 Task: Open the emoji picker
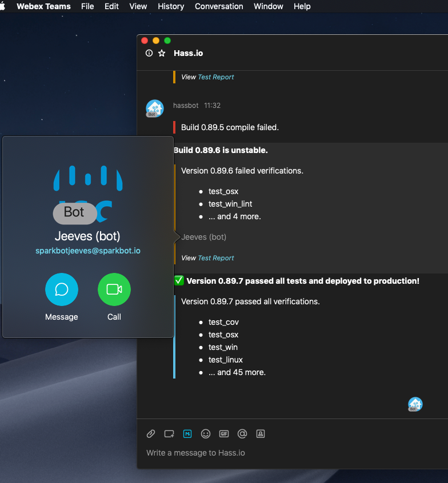(x=206, y=434)
